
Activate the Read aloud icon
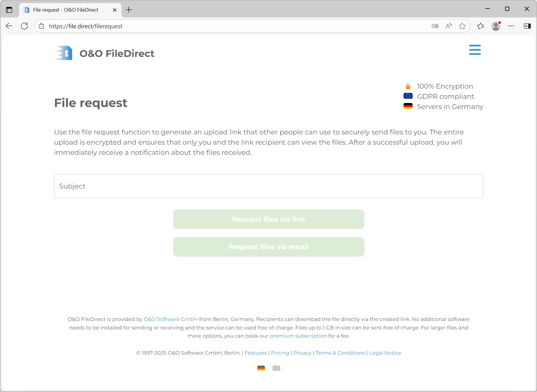[x=449, y=26]
